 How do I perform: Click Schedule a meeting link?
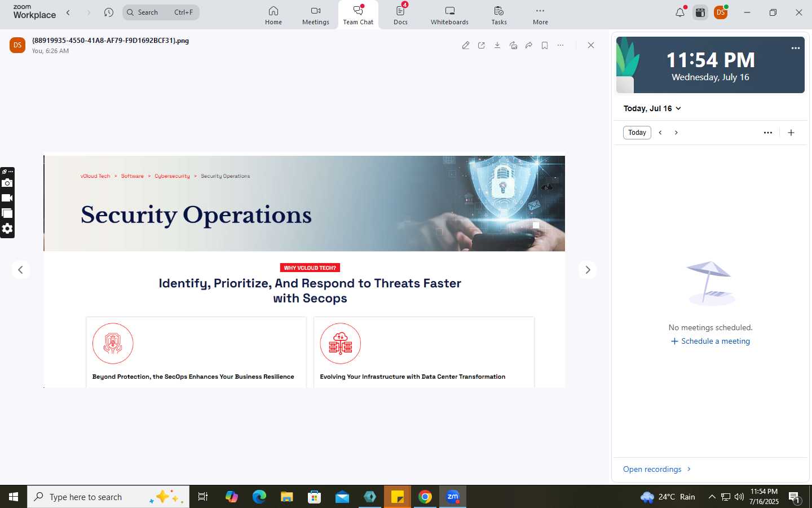click(710, 341)
